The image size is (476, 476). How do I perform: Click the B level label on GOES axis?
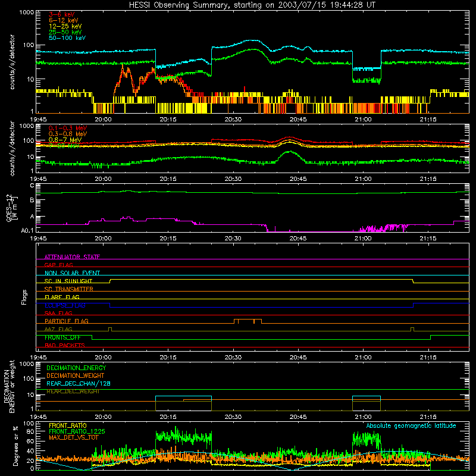(x=32, y=200)
